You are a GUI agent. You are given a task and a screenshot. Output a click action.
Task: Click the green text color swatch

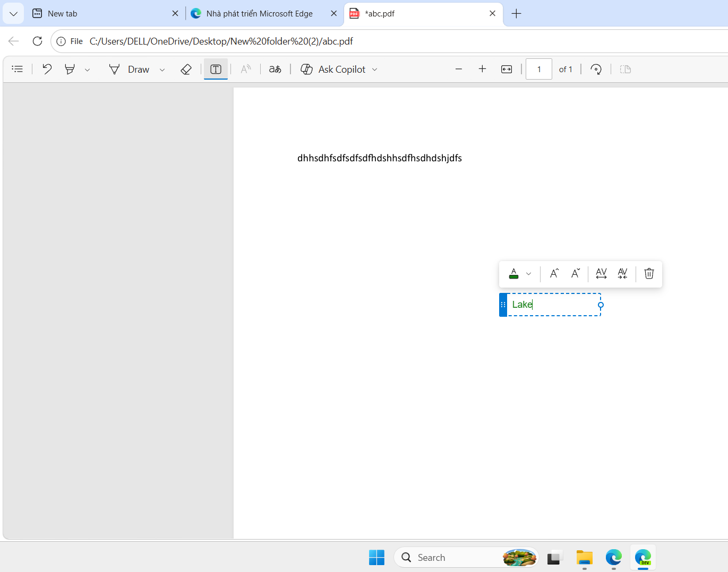pos(513,274)
